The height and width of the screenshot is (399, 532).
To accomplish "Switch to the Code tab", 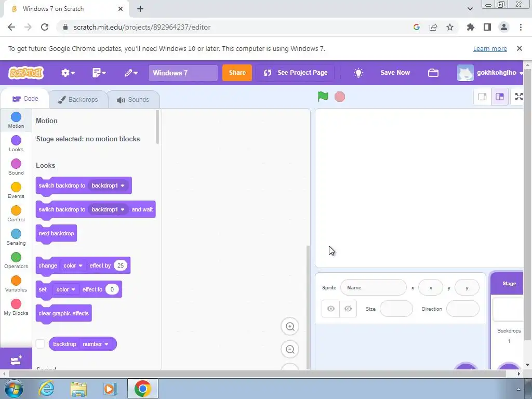I will tap(25, 99).
